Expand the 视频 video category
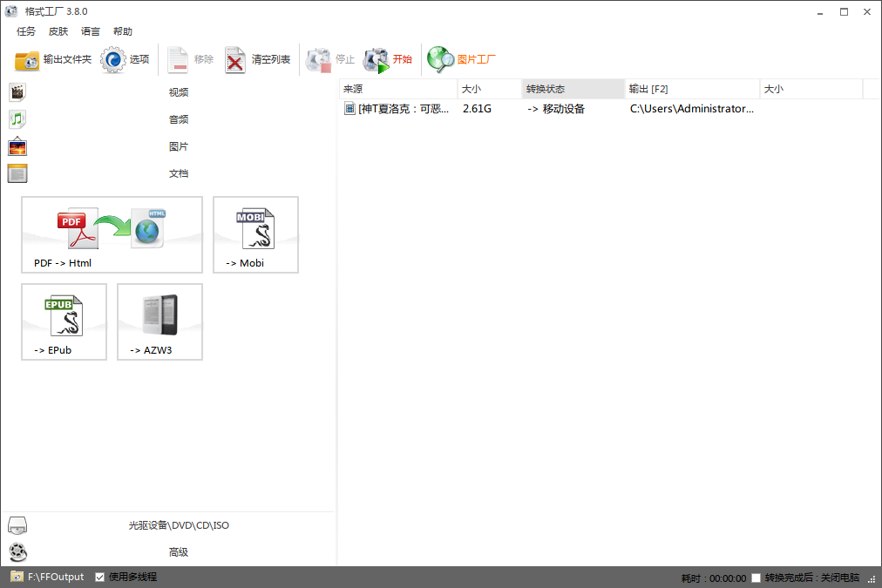This screenshot has width=882, height=588. pos(179,92)
